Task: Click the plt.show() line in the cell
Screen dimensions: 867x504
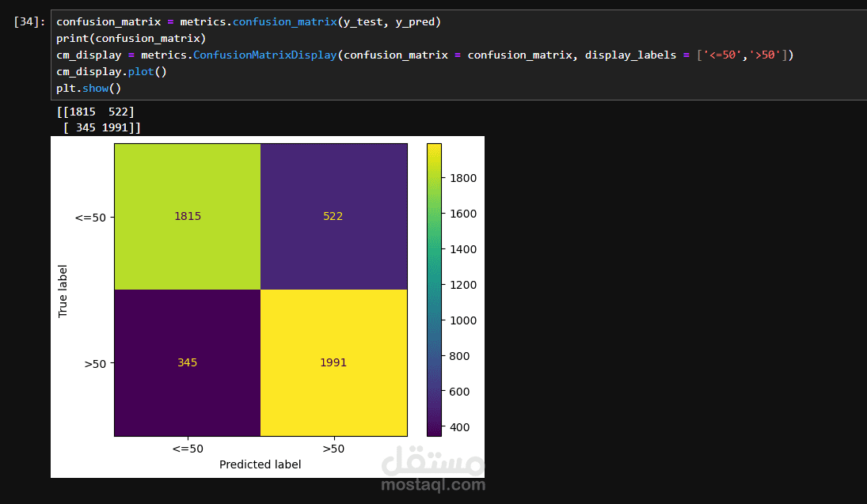Action: 89,88
